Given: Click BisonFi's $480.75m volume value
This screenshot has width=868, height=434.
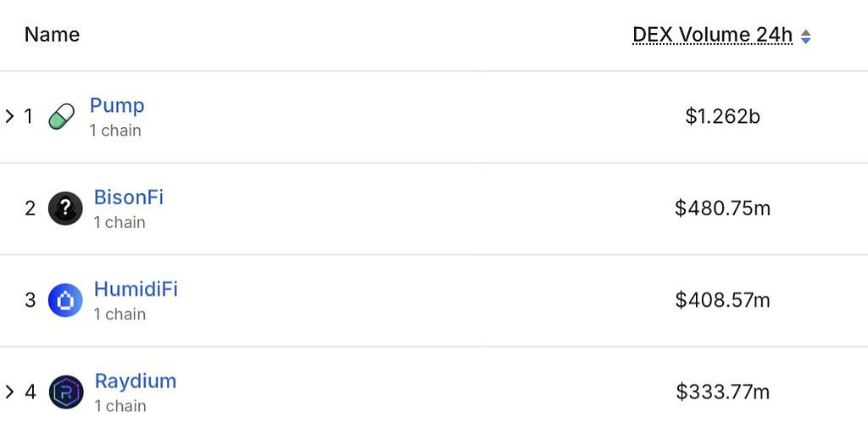Looking at the screenshot, I should (x=722, y=208).
